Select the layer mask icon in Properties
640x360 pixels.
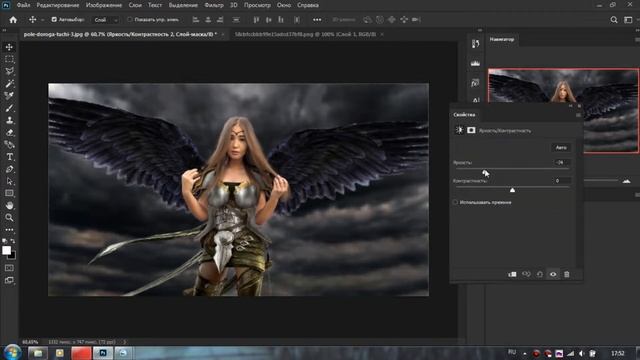(x=471, y=130)
